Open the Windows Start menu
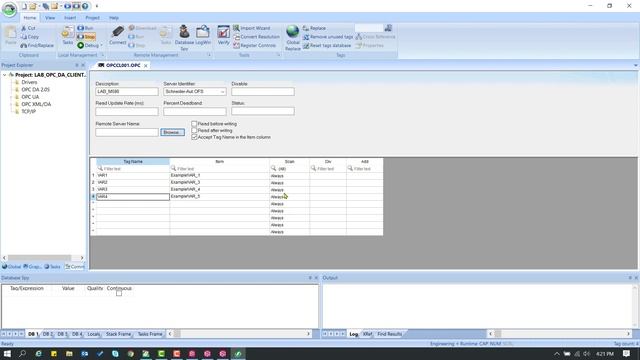Image resolution: width=640 pixels, height=360 pixels. [7, 353]
